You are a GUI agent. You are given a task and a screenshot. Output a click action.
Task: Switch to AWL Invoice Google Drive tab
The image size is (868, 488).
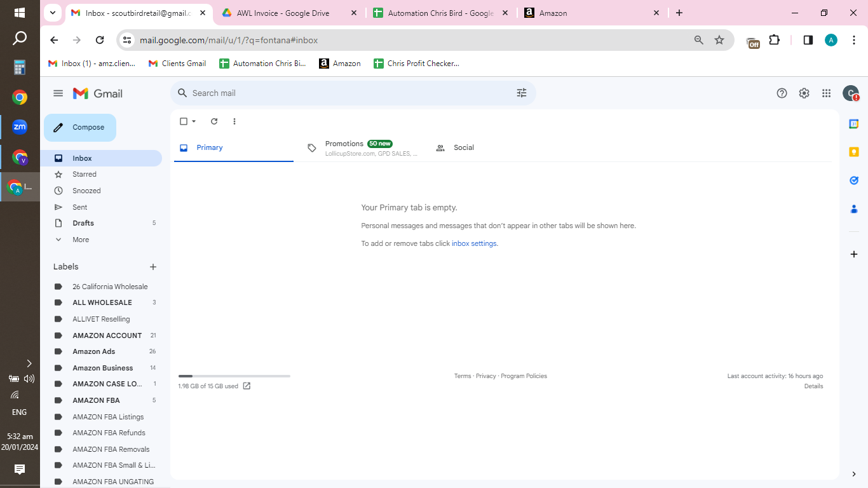tap(289, 13)
